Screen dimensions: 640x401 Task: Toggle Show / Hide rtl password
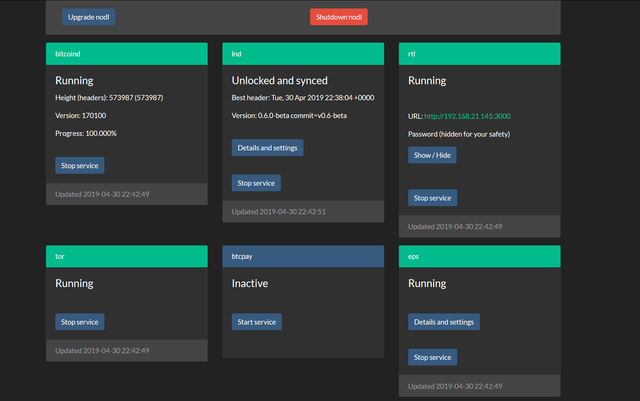tap(432, 155)
